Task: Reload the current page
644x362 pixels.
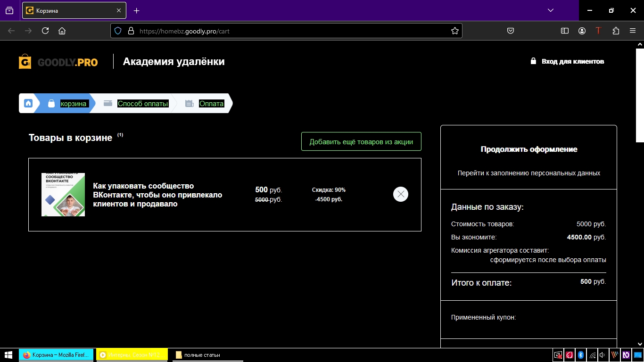Action: pyautogui.click(x=45, y=31)
